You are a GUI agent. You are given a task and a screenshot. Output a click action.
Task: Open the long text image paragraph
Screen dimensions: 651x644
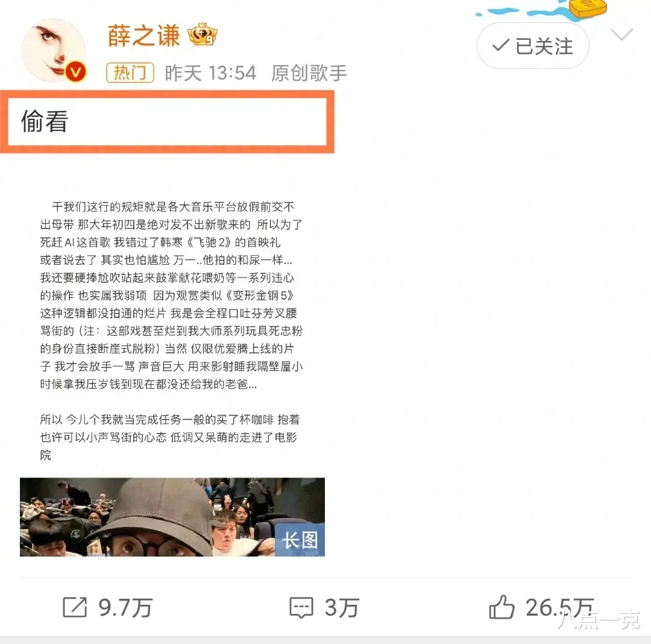[x=171, y=330]
